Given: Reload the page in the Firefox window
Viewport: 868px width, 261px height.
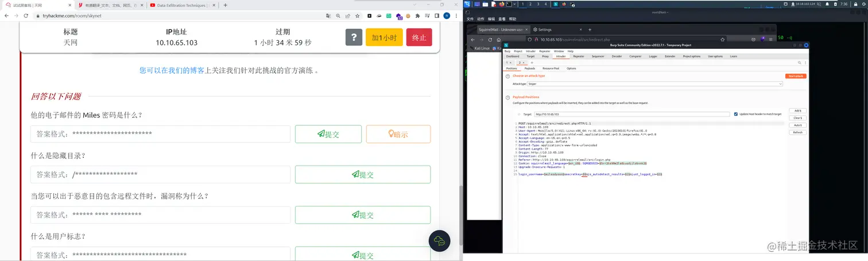Looking at the screenshot, I should tap(490, 40).
